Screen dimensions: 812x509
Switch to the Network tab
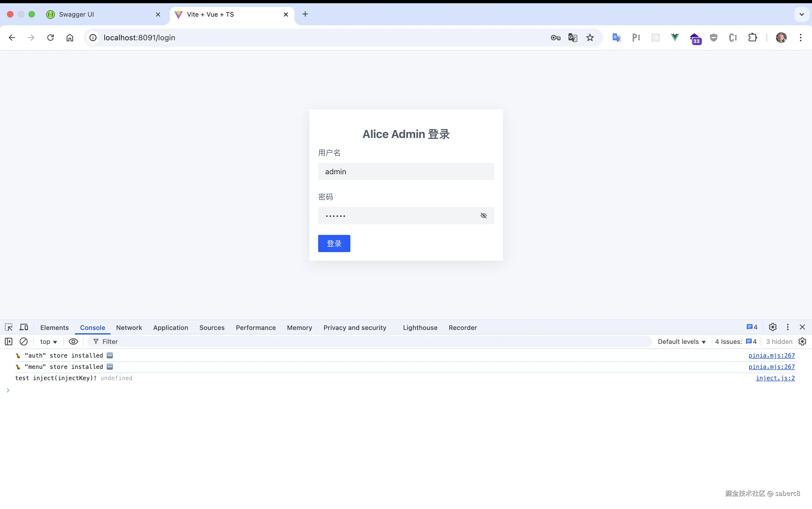click(129, 328)
